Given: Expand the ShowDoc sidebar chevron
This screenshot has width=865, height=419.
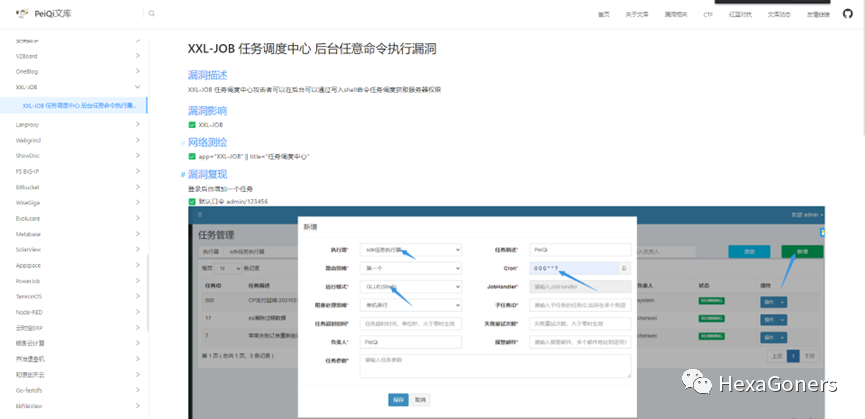Looking at the screenshot, I should pos(137,155).
